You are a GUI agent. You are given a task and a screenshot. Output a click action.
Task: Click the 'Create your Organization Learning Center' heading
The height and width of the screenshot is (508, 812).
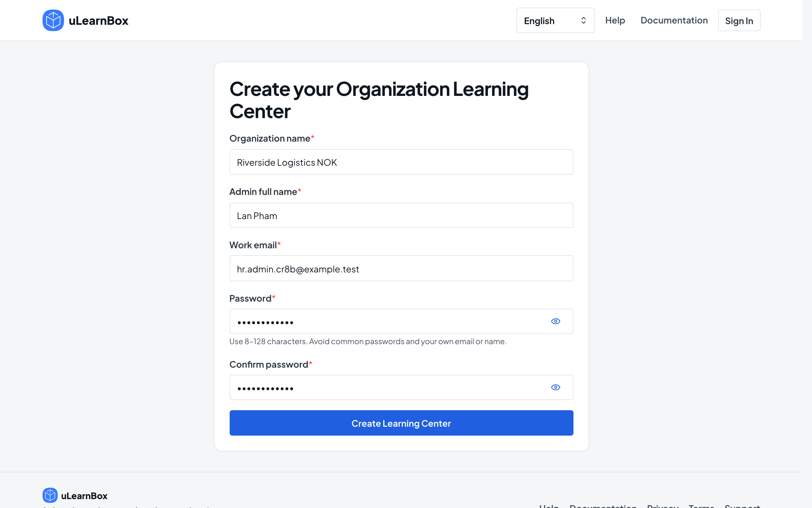click(379, 100)
